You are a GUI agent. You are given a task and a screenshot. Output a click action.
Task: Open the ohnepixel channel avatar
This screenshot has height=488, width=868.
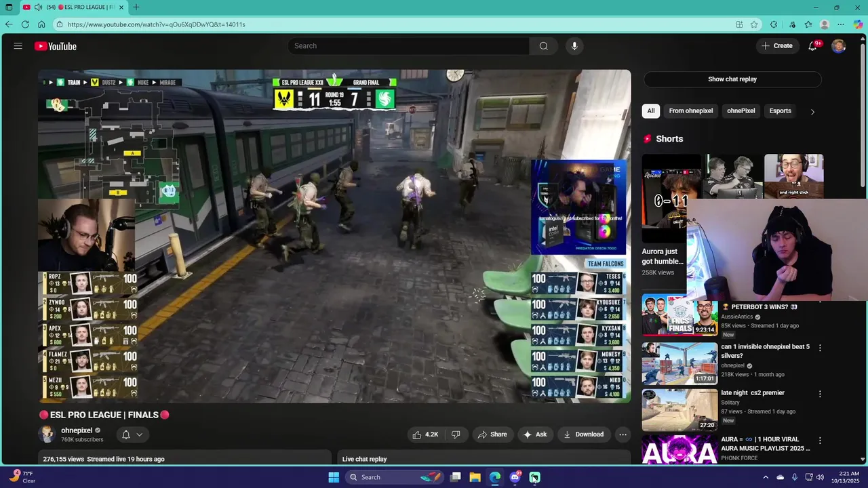pyautogui.click(x=47, y=434)
